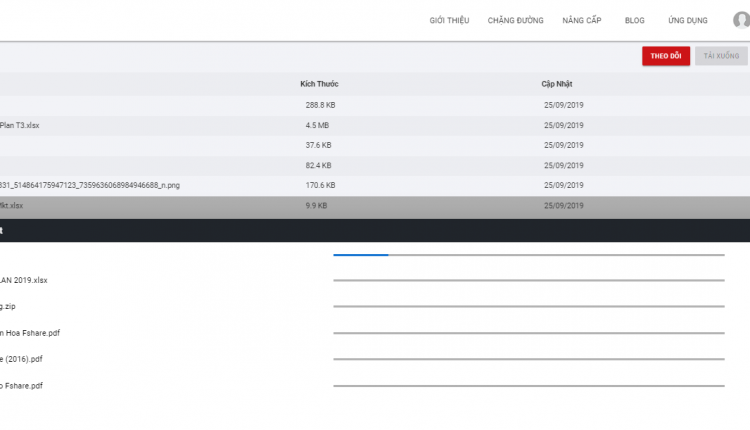Screen dimensions: 750x430
Task: Open the ỨNG DỤNG menu item
Action: tap(687, 21)
